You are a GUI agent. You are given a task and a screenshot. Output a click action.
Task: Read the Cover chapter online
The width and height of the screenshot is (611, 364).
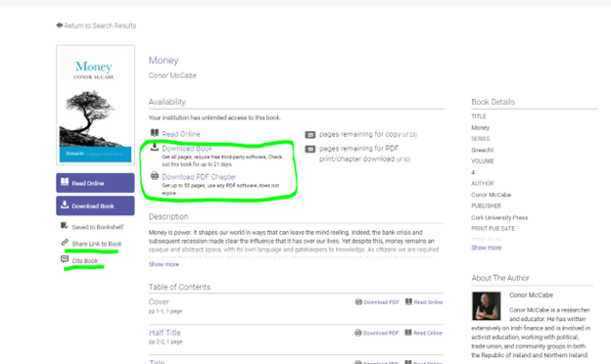click(428, 302)
